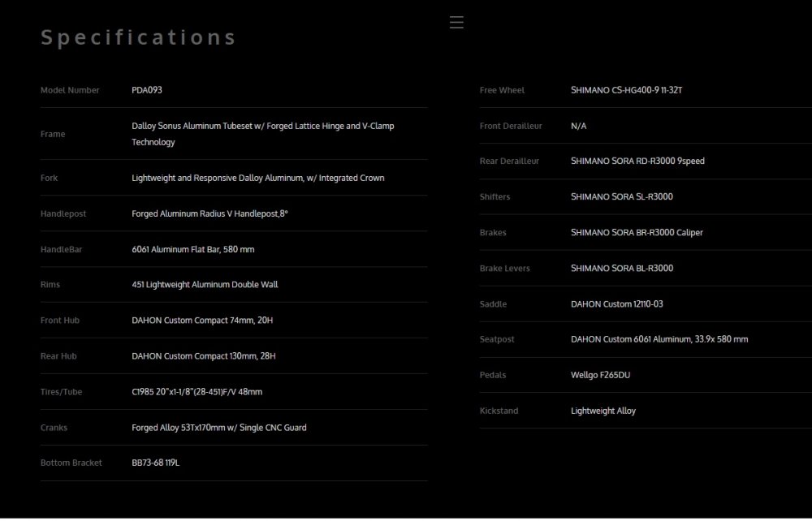Select Forged Aluminum Radius V Handlepost value
812x521 pixels.
point(209,213)
